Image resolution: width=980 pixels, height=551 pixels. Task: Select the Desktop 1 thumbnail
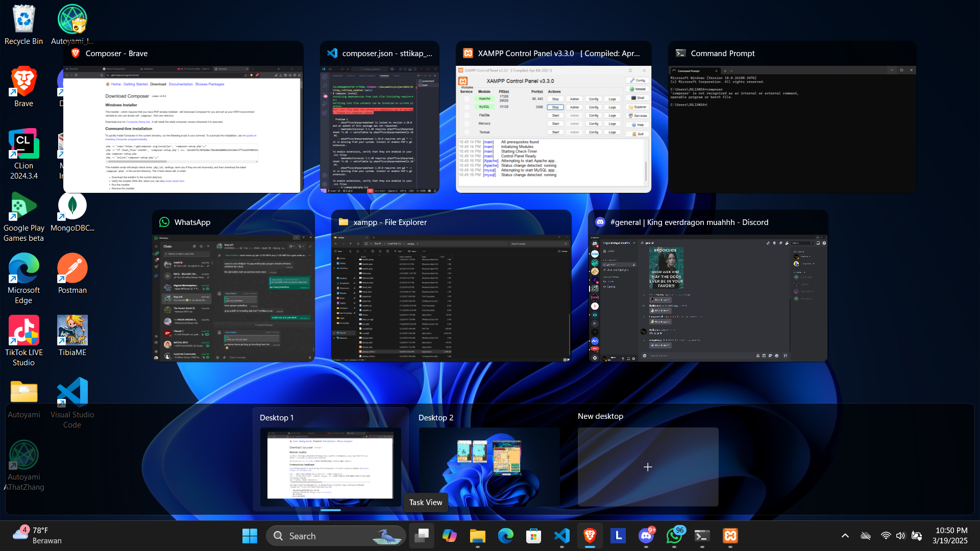click(x=330, y=466)
